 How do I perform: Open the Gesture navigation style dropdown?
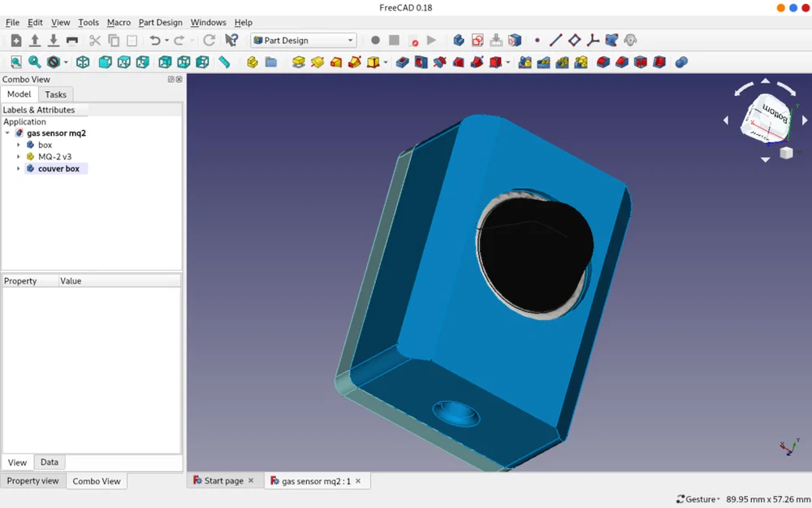point(698,499)
